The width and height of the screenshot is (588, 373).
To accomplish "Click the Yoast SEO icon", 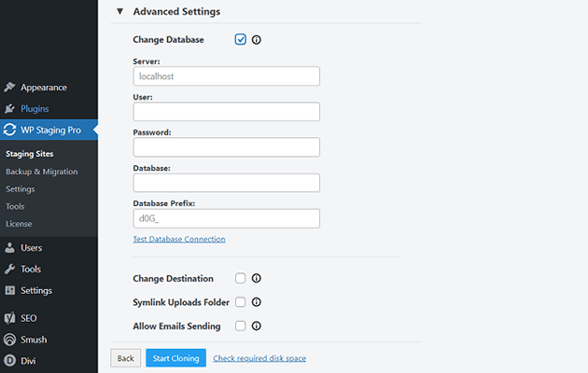I will pyautogui.click(x=9, y=318).
